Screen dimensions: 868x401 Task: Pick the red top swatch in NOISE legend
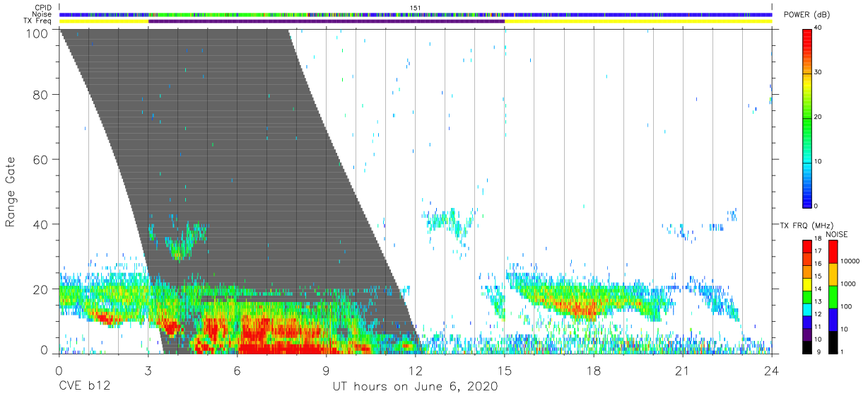point(833,251)
